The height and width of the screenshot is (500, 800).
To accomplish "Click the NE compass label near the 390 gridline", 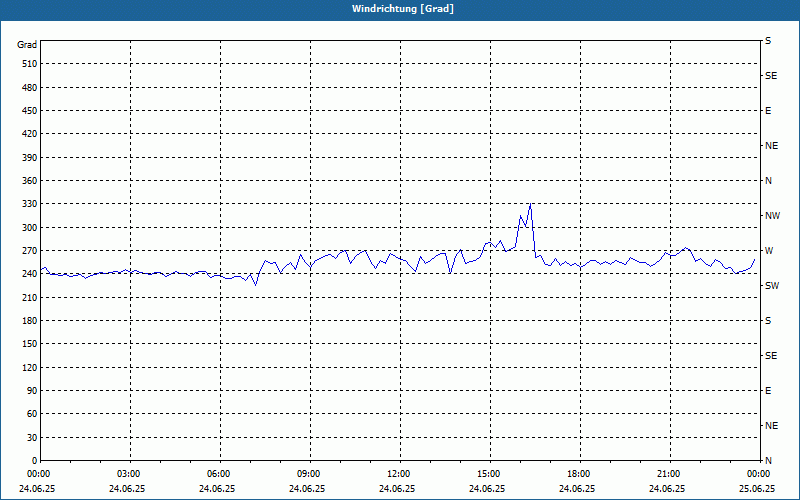I will pos(771,146).
